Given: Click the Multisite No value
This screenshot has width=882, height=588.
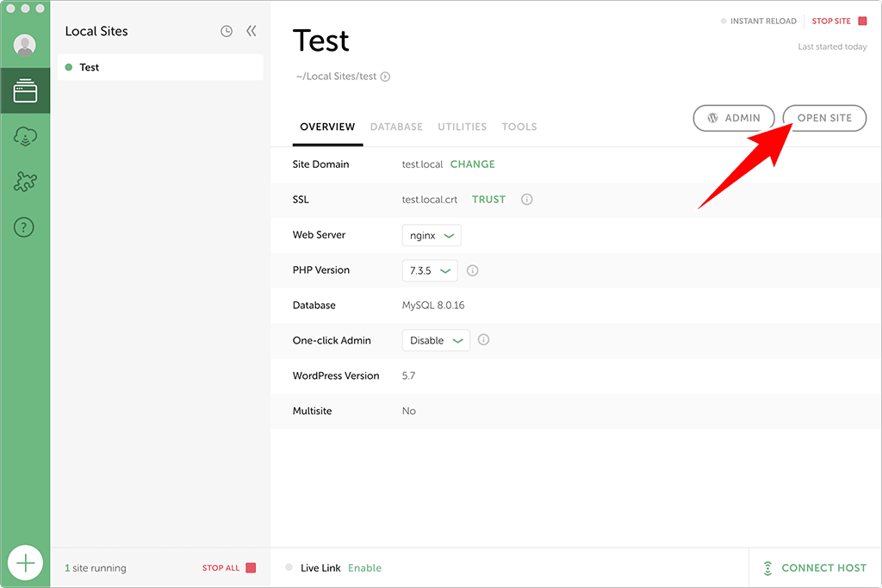Looking at the screenshot, I should click(409, 411).
